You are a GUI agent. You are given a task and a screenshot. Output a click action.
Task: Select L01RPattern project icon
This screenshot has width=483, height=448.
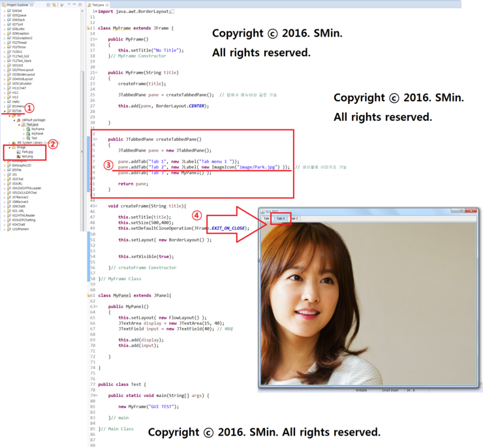coord(9,229)
